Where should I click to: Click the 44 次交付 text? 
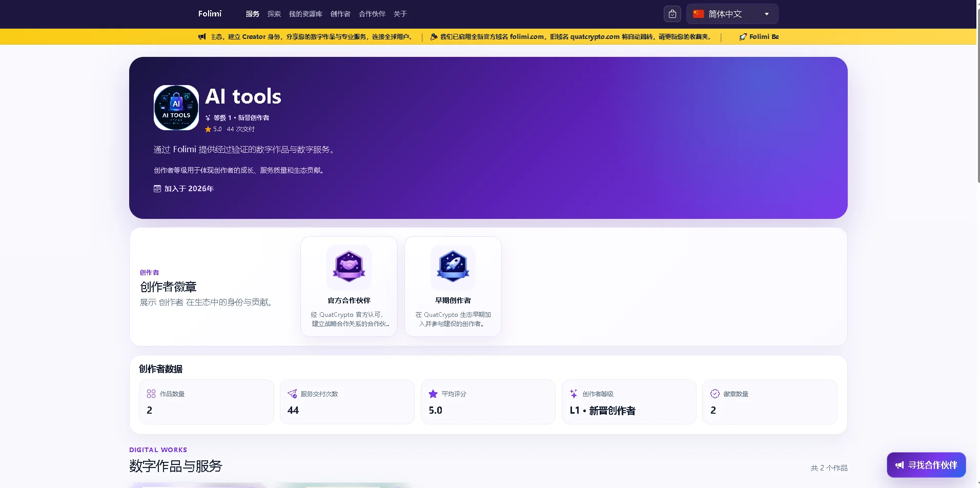point(240,129)
